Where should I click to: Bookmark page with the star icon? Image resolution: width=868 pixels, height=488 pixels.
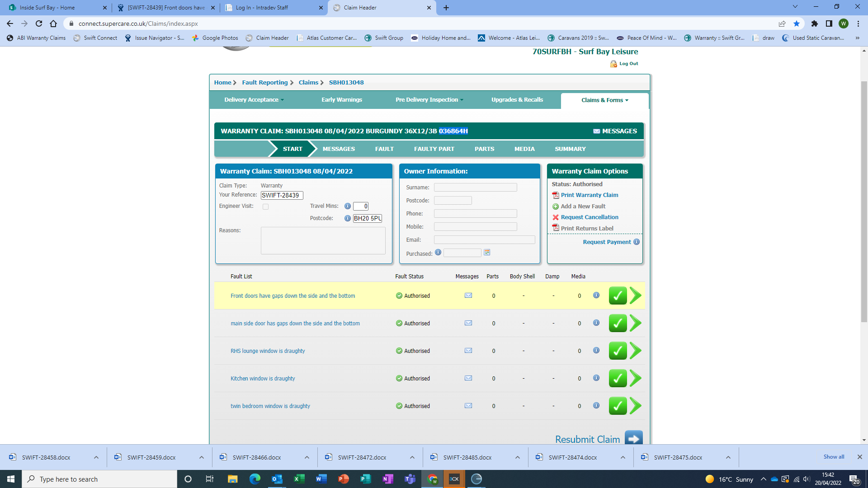(x=797, y=23)
